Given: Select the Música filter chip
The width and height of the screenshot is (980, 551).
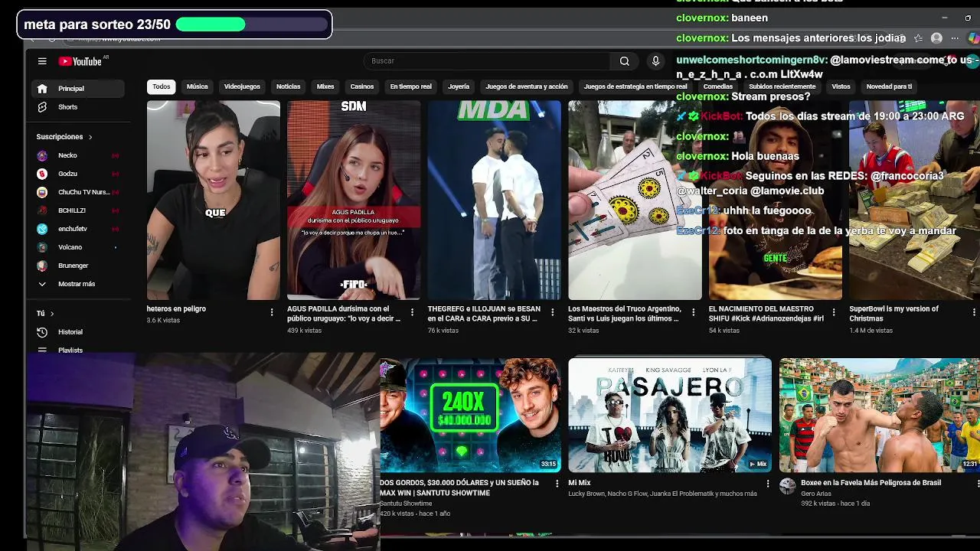Looking at the screenshot, I should coord(198,86).
